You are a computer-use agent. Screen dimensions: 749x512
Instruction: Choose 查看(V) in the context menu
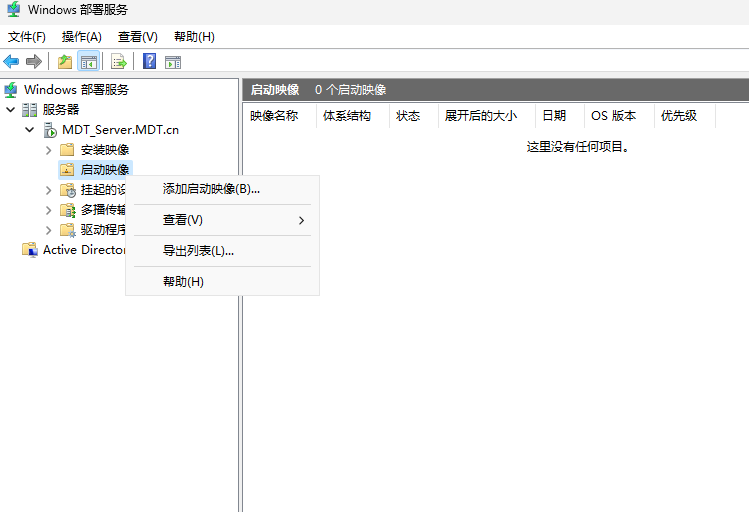coord(223,220)
